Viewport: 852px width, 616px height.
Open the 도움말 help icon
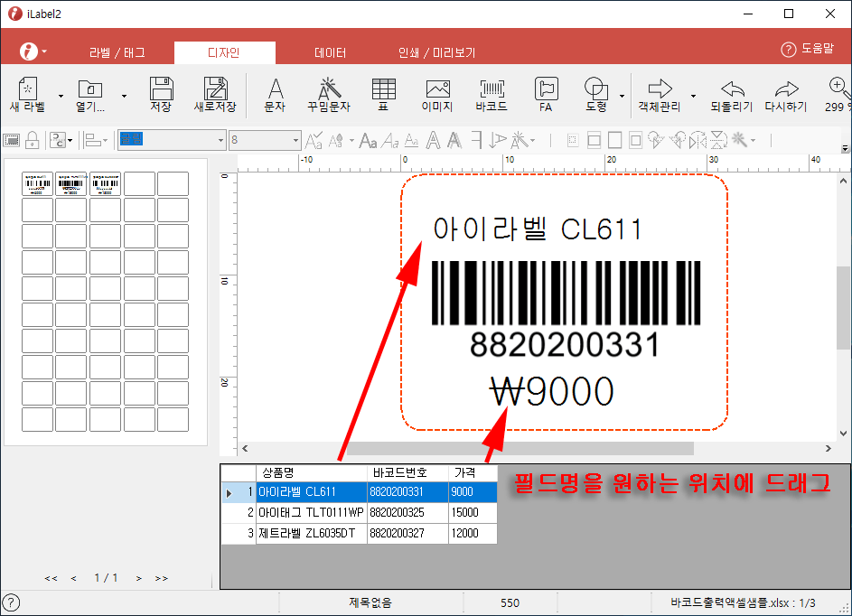tap(788, 50)
